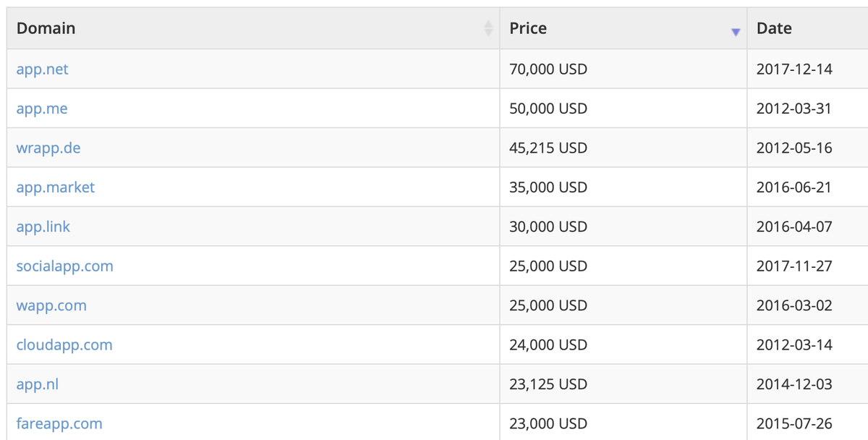The image size is (868, 440).
Task: Open the app.net domain link
Action: [x=42, y=69]
